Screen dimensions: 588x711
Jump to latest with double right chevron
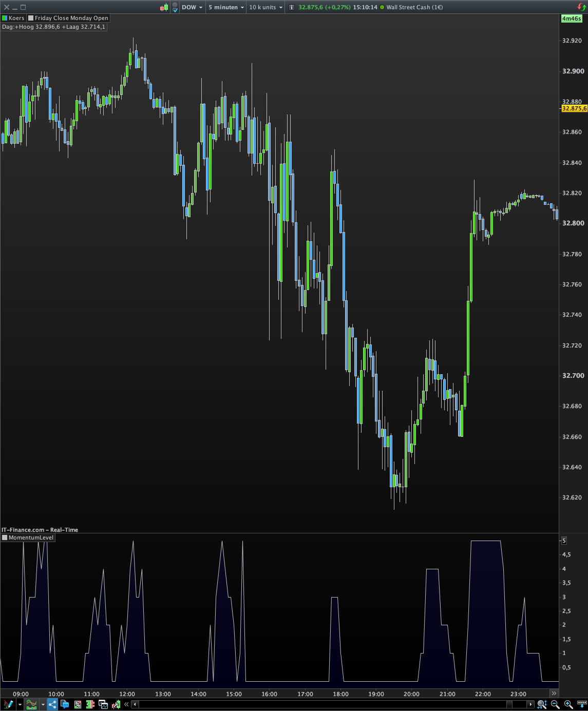(554, 694)
